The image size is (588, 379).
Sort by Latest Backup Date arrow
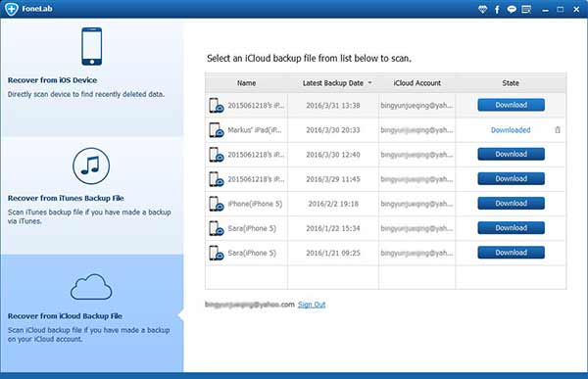point(369,83)
